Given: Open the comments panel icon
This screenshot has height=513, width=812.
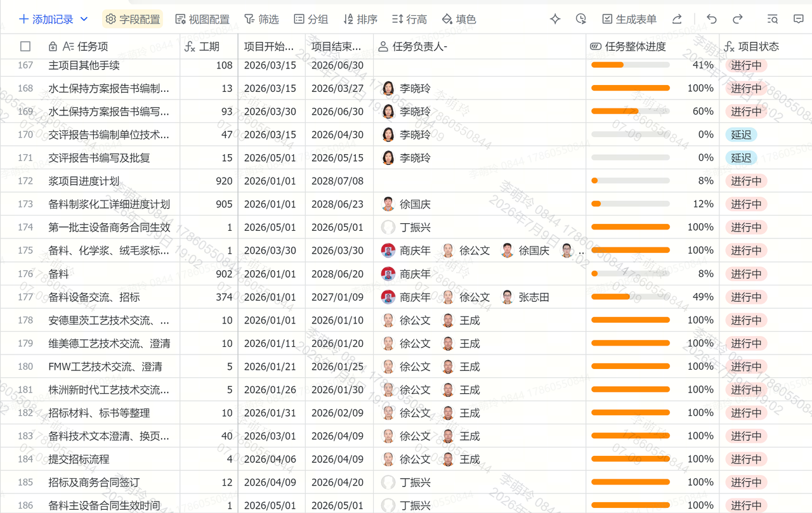Looking at the screenshot, I should [x=799, y=19].
